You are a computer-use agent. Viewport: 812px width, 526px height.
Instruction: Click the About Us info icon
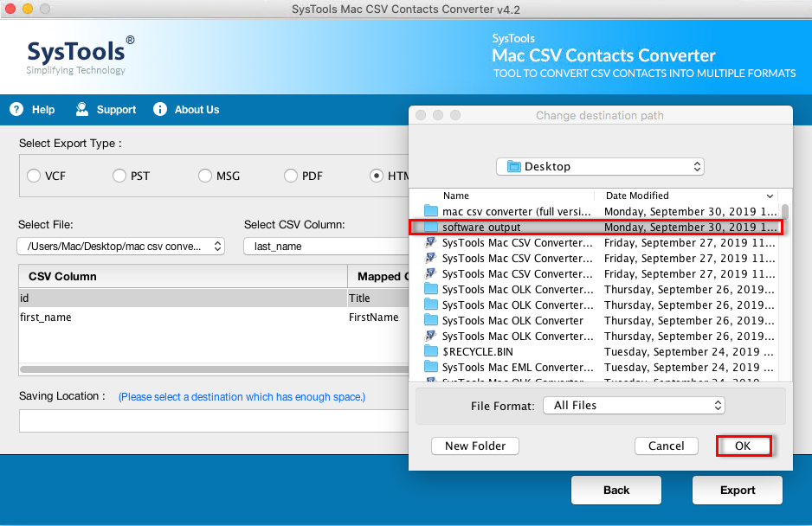coord(160,109)
